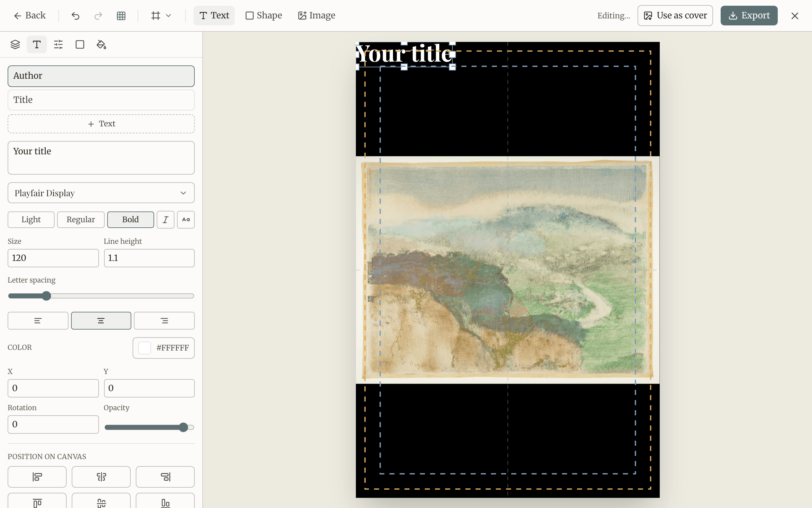Select the Author text layer
This screenshot has width=812, height=508.
(x=101, y=76)
